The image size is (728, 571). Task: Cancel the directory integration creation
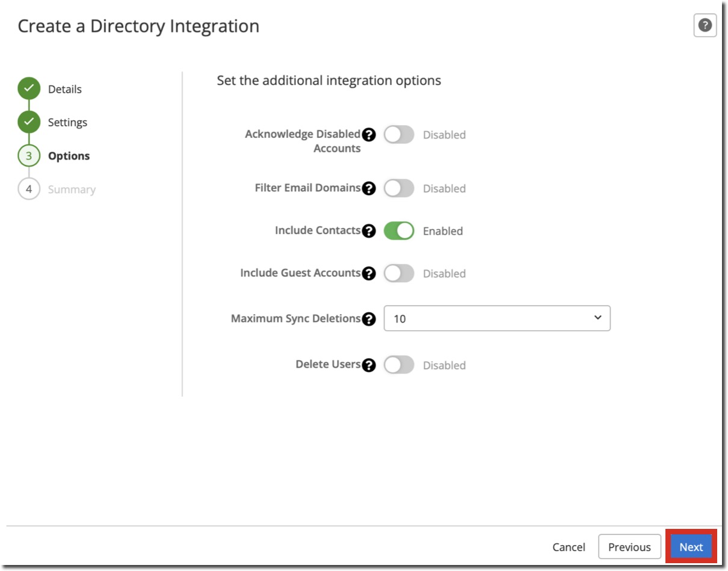568,546
